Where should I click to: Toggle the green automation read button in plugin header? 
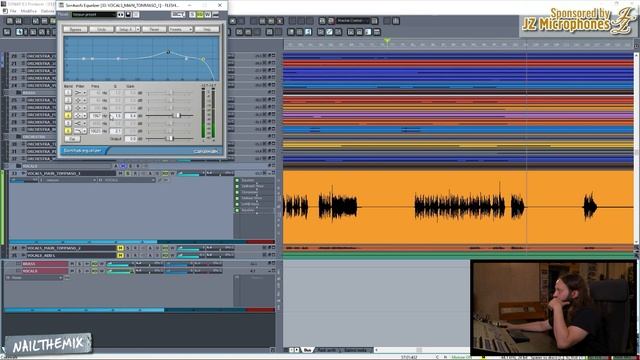(x=200, y=15)
